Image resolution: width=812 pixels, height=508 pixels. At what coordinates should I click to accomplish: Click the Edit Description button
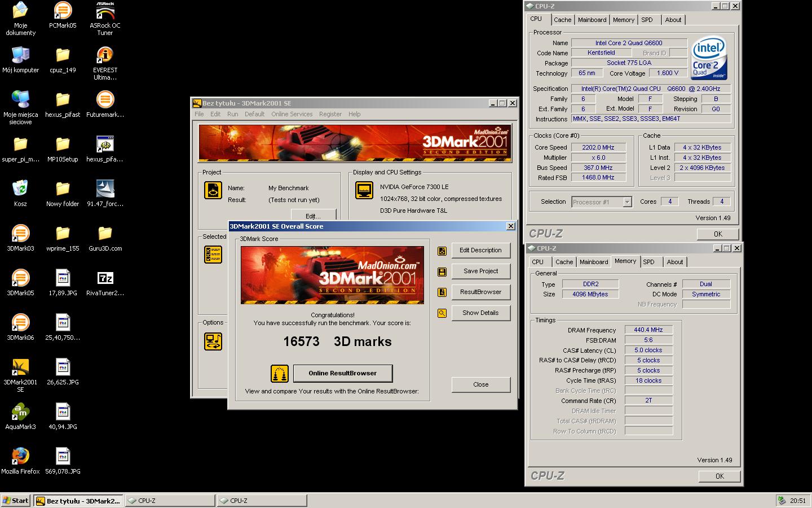[x=480, y=250]
